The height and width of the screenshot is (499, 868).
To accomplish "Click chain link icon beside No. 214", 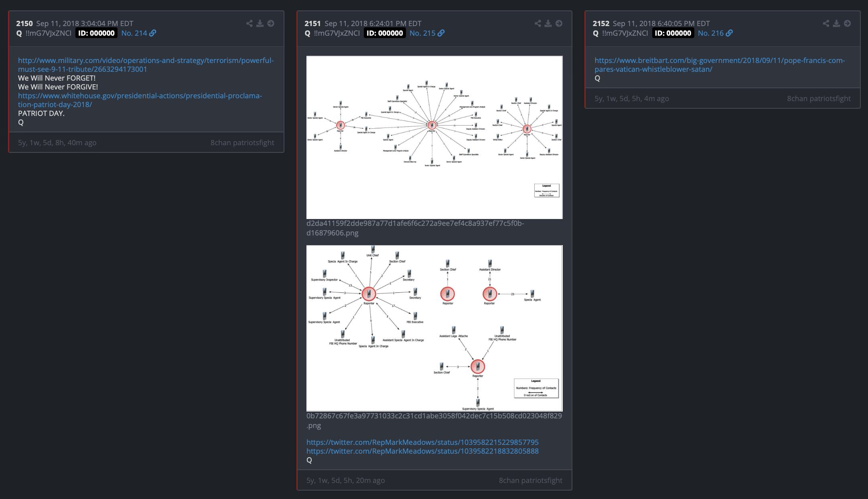I will click(x=153, y=33).
